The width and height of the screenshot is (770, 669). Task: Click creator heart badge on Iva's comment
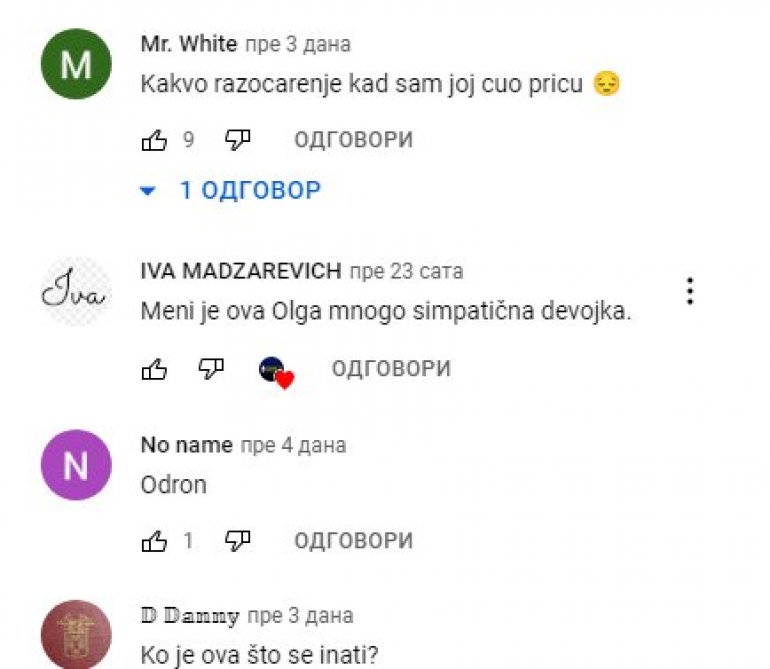click(x=276, y=373)
